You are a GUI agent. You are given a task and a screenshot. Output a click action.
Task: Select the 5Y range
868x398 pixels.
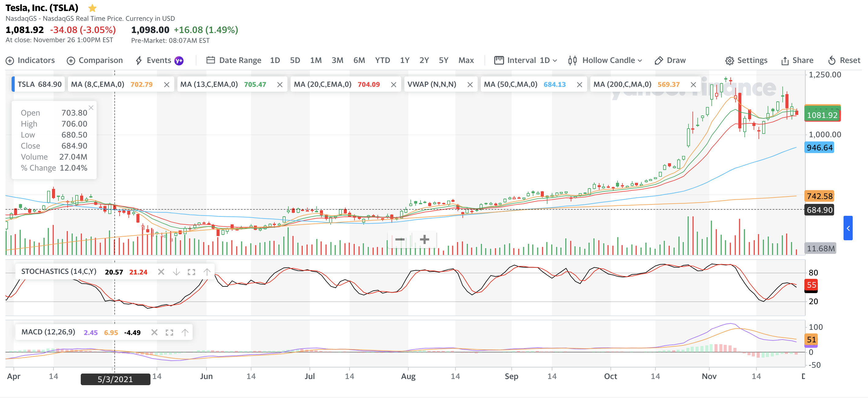click(x=443, y=60)
